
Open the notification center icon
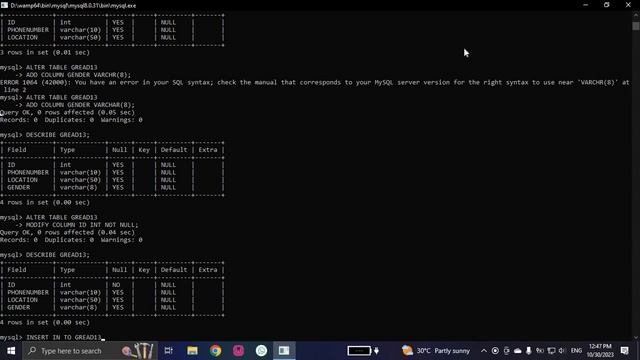(624, 351)
